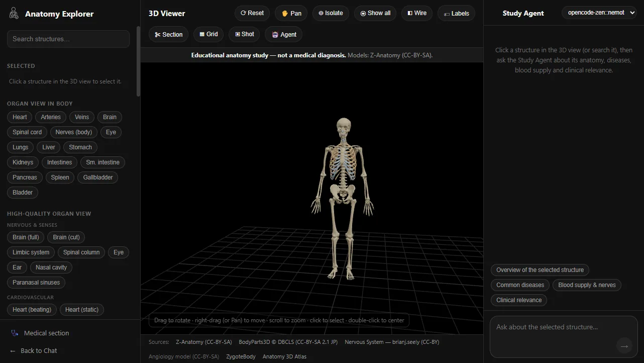Toggle the floor Grid
Screen dimensions: 644x363
click(208, 34)
